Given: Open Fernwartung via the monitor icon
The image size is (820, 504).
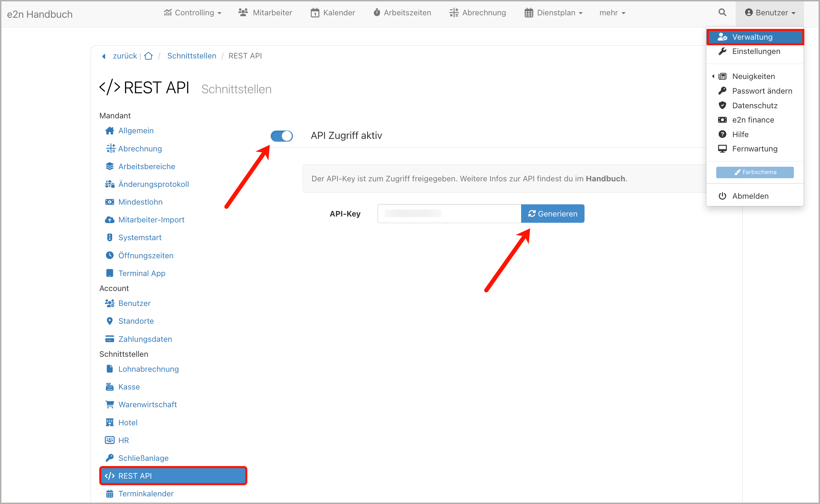Looking at the screenshot, I should pos(722,149).
